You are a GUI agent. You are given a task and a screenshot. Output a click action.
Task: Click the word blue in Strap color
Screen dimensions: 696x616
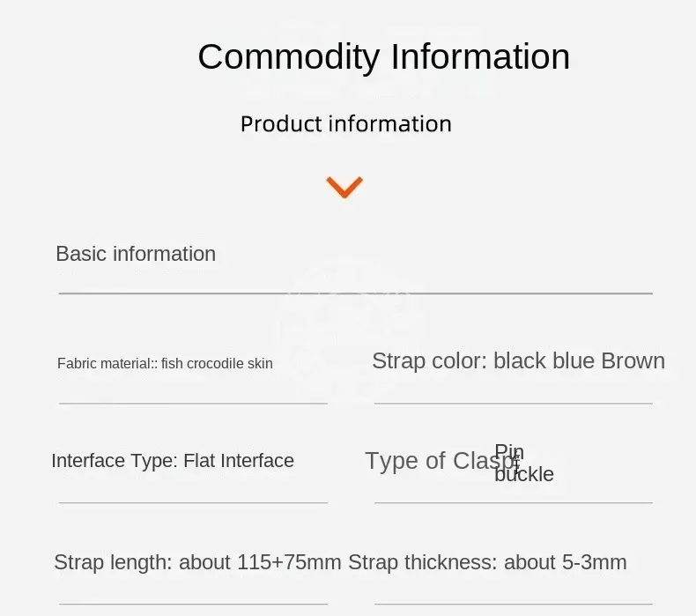click(x=574, y=360)
